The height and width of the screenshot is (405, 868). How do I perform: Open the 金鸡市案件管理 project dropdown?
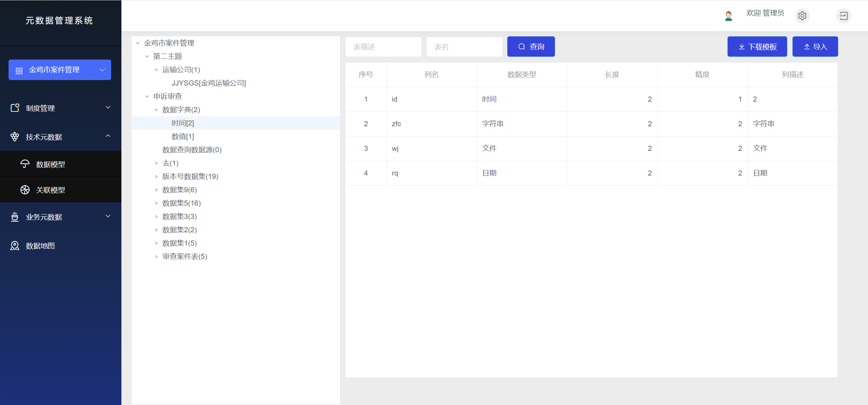coord(60,70)
